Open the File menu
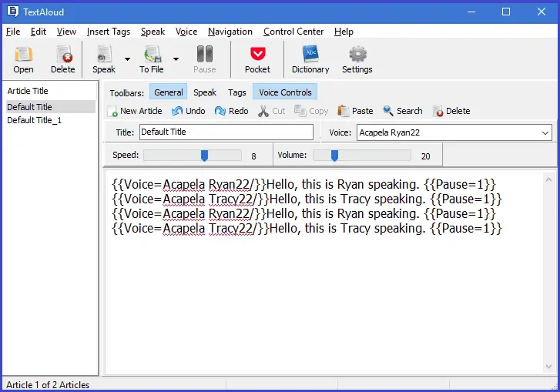The height and width of the screenshot is (392, 560). (x=13, y=32)
